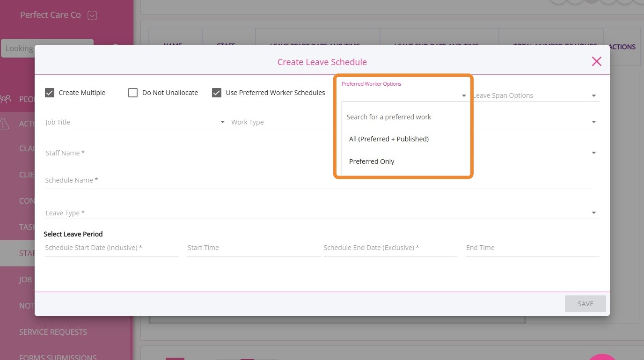Focus the preferred worker search box
Image resolution: width=644 pixels, height=360 pixels.
405,117
